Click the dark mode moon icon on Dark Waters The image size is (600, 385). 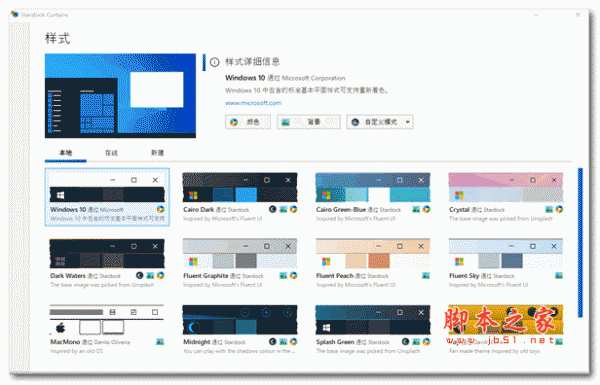pos(140,276)
